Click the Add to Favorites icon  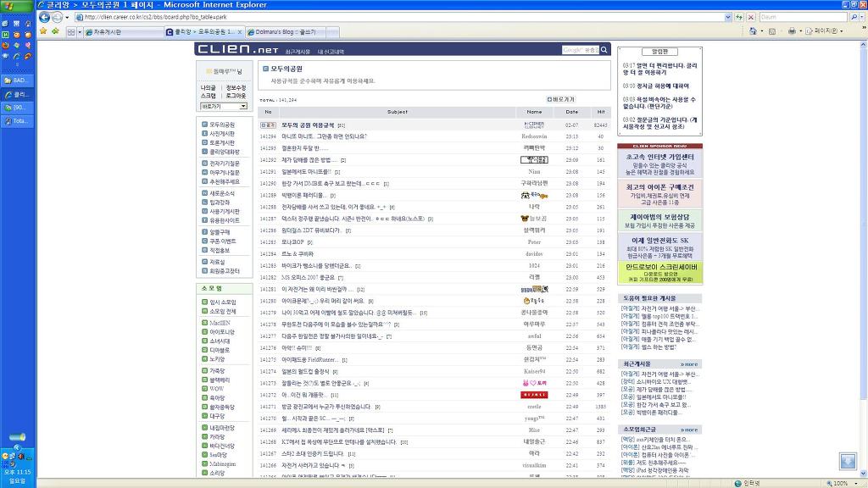(x=55, y=31)
